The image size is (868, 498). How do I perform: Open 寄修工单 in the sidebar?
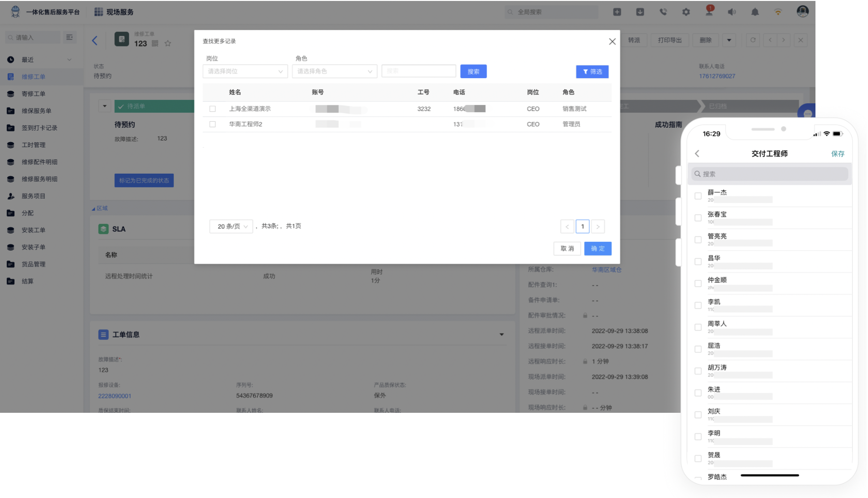(x=33, y=94)
